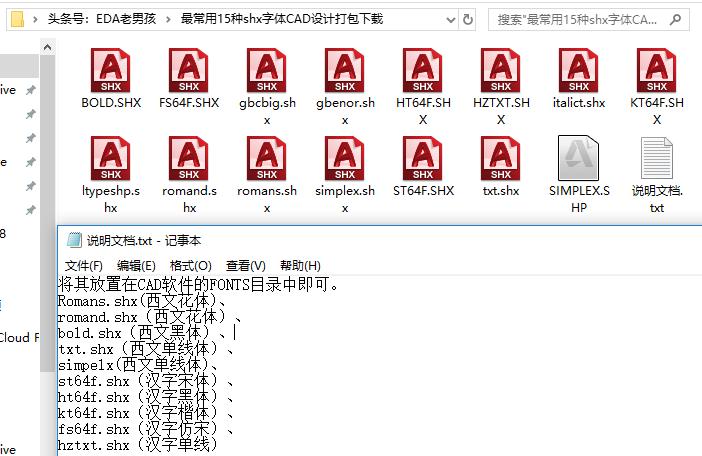This screenshot has width=702, height=456.
Task: Click the hztxt.shx (汉字单线) line
Action: tap(138, 445)
